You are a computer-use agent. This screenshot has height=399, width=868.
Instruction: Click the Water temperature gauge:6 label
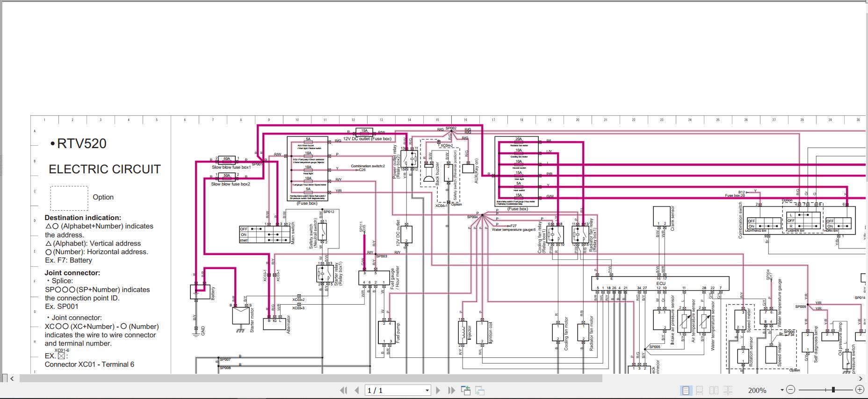tap(514, 229)
